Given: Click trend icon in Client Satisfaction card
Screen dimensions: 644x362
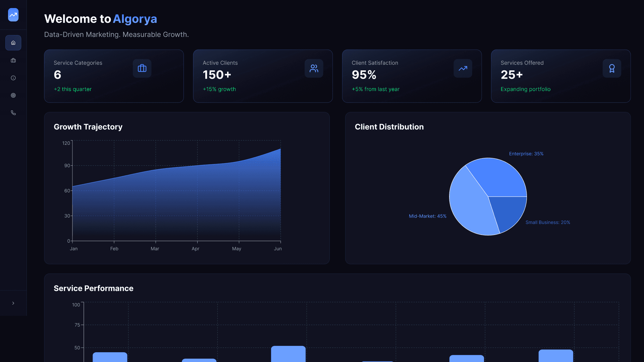Looking at the screenshot, I should [463, 68].
